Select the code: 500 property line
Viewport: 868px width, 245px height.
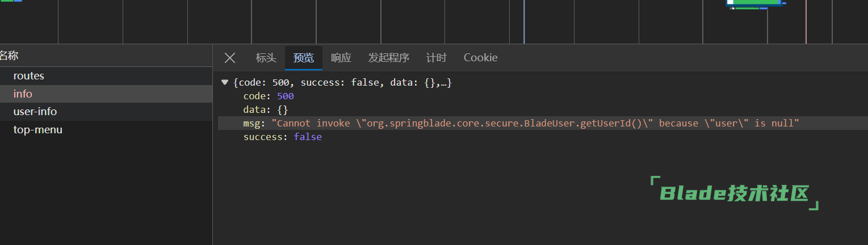(x=269, y=96)
